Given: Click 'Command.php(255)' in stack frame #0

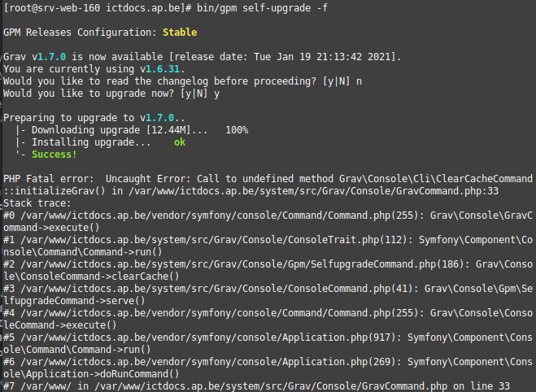Looking at the screenshot, I should (373, 216).
